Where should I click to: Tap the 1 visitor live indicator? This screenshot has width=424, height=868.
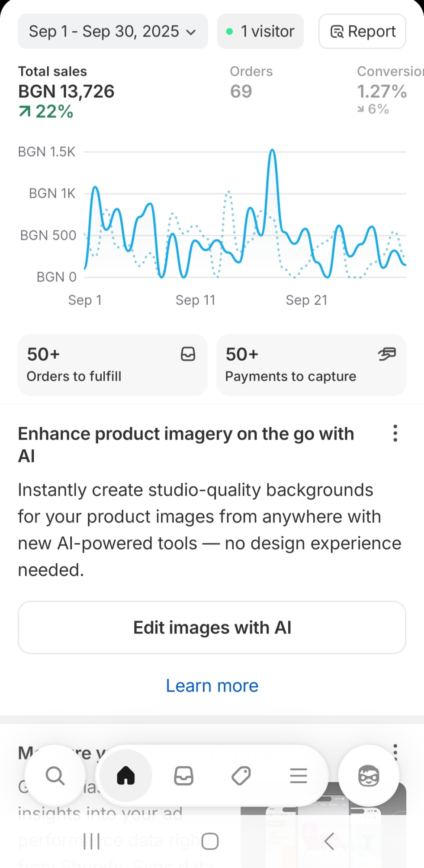(260, 32)
